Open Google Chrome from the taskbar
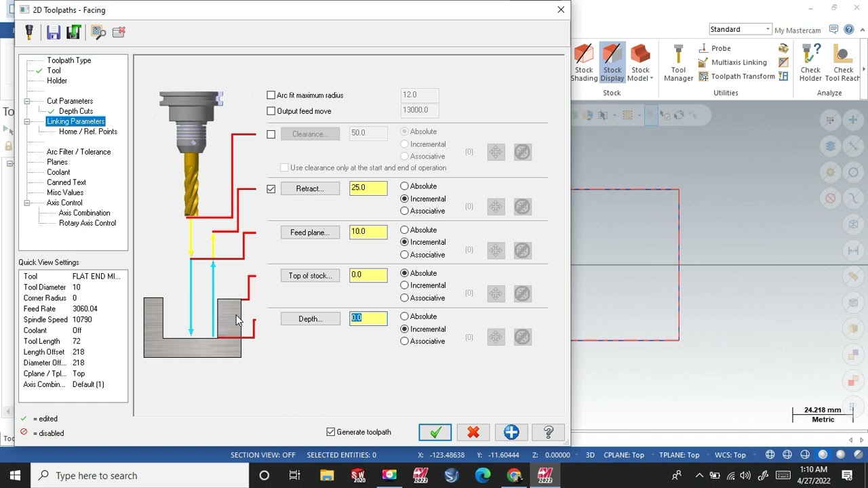The image size is (868, 488). pos(513,475)
